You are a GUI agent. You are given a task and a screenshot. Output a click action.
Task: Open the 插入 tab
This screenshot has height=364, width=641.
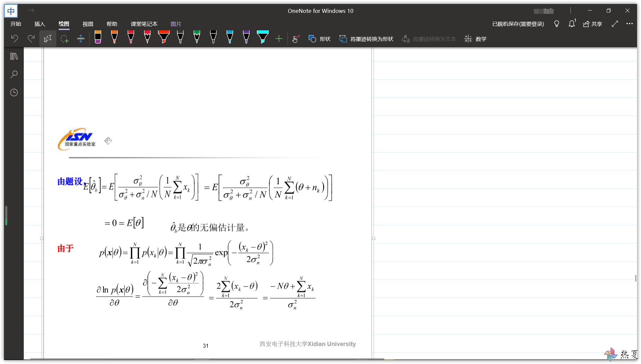[x=40, y=24]
